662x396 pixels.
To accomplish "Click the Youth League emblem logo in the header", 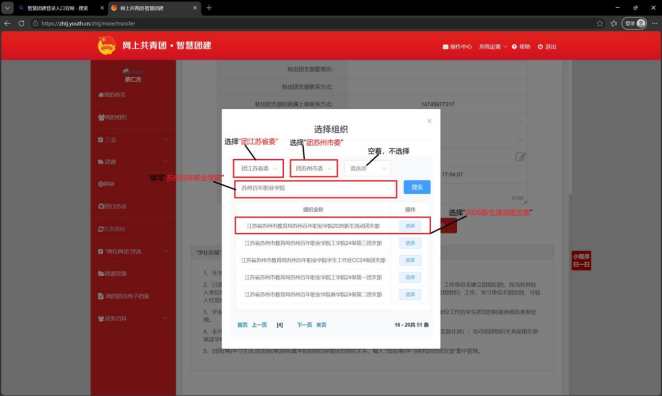I will point(107,46).
